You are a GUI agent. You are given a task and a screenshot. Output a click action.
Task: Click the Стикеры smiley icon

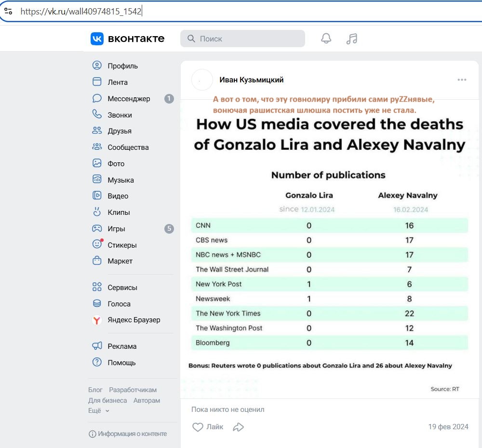pos(97,244)
